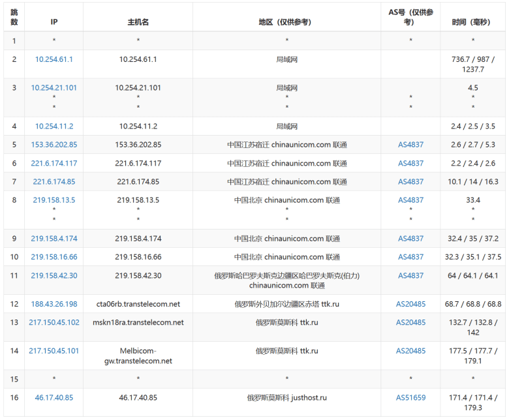
Task: Select hostname Melbicom-gw.transtelecom.net
Action: click(x=138, y=356)
